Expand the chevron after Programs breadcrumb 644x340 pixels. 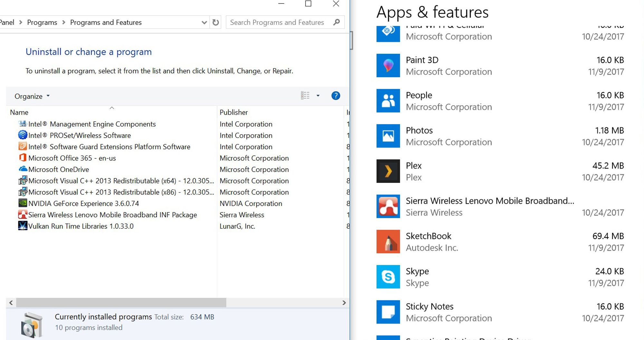coord(63,23)
